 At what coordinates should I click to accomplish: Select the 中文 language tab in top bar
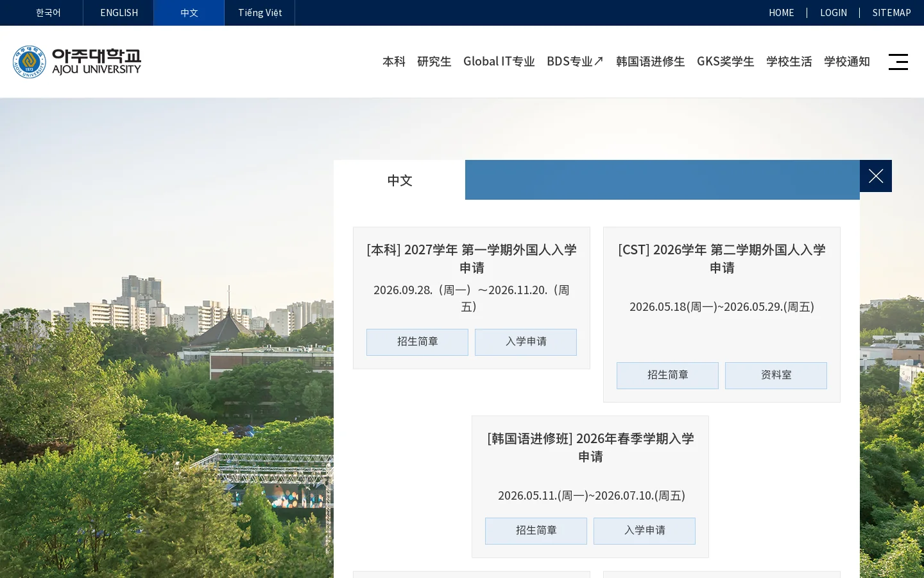tap(189, 13)
